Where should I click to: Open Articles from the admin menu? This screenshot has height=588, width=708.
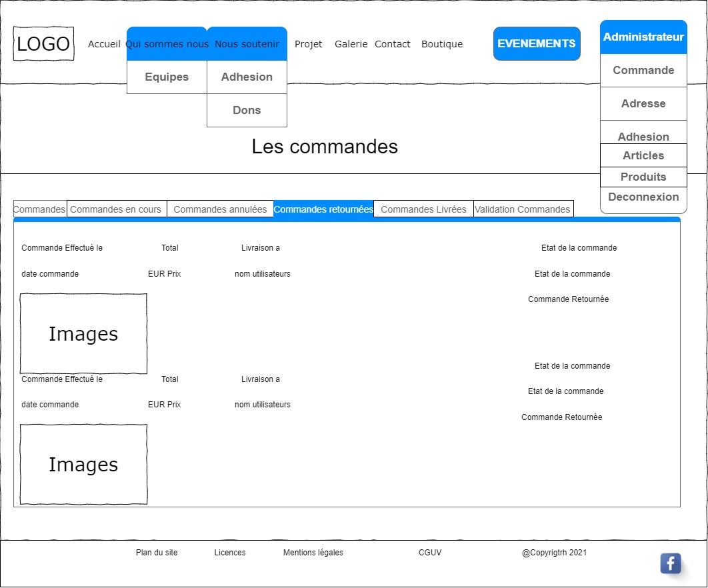643,156
